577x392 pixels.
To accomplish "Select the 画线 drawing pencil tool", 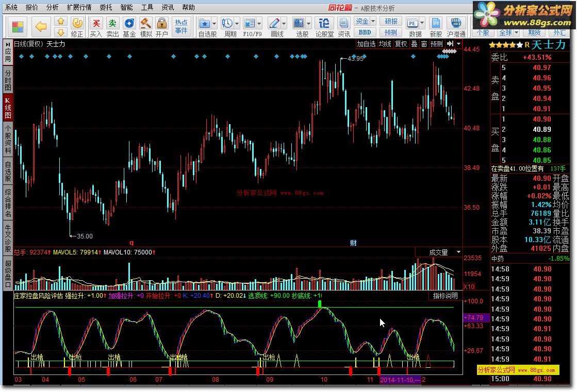I will click(x=274, y=24).
